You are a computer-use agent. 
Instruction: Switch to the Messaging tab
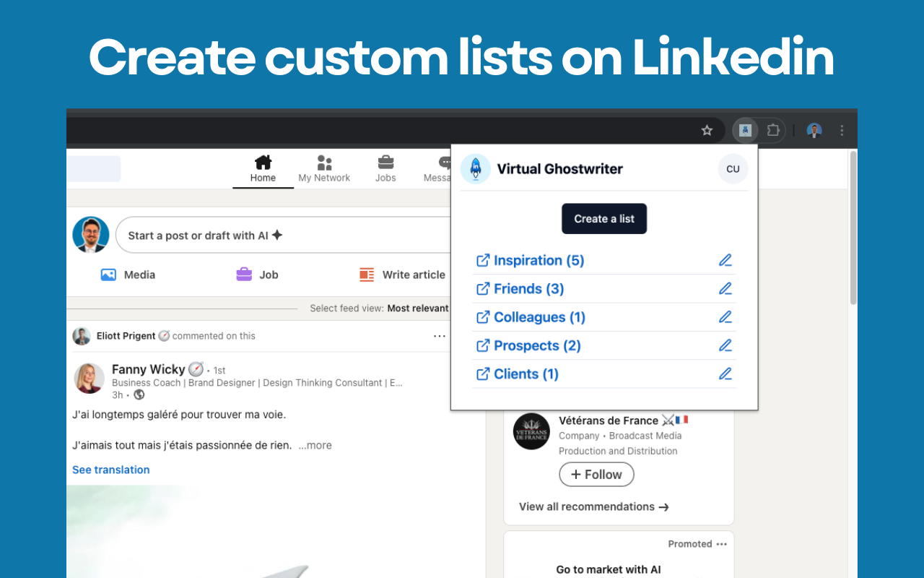tap(441, 163)
